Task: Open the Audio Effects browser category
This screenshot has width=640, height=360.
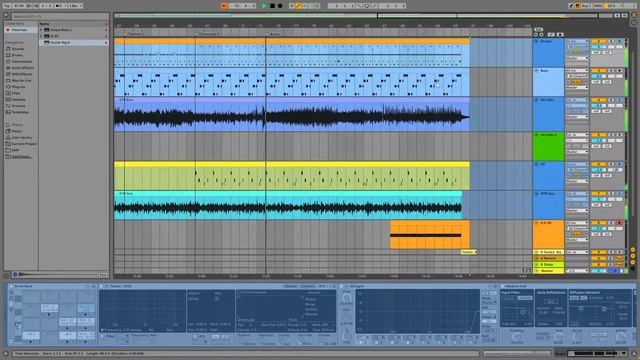Action: (x=22, y=68)
